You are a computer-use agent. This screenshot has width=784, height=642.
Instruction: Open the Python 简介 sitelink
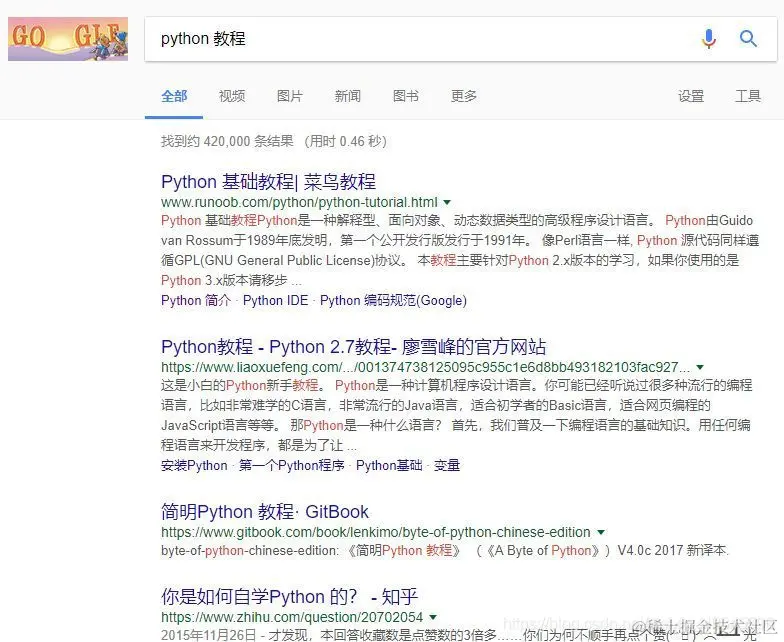tap(196, 300)
